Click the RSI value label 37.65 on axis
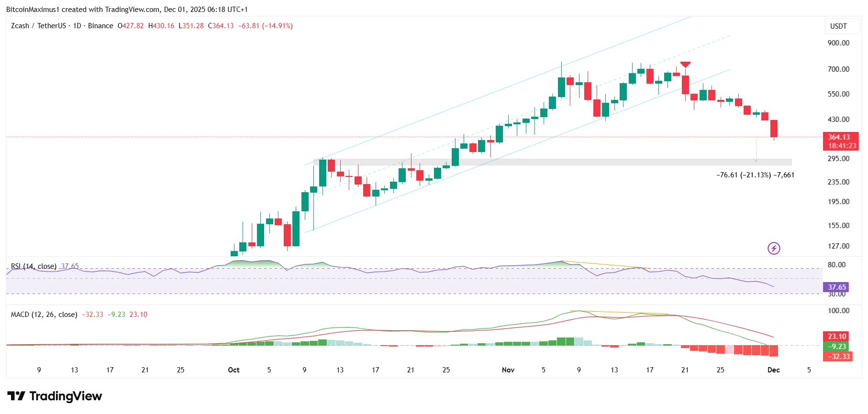Viewport: 868px width, 414px height. tap(837, 287)
